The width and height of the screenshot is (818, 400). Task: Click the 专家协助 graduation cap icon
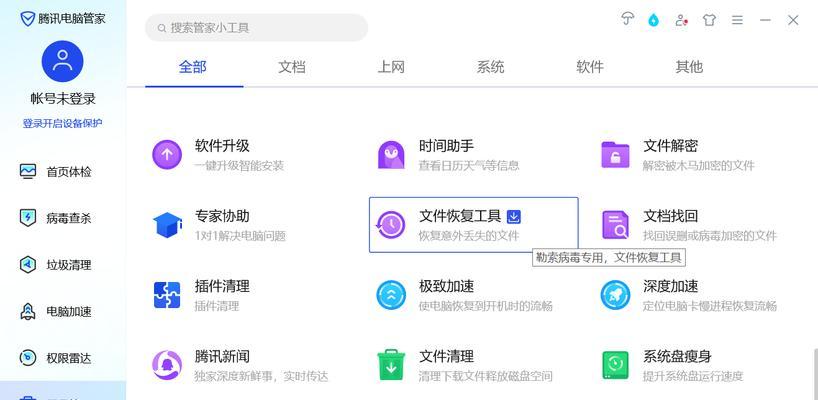[167, 225]
